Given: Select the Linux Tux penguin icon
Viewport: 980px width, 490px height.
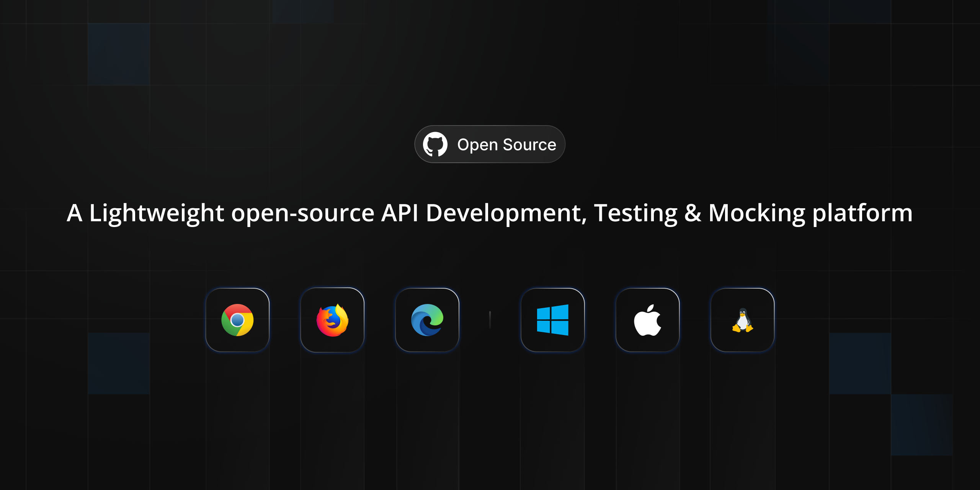Looking at the screenshot, I should click(742, 320).
